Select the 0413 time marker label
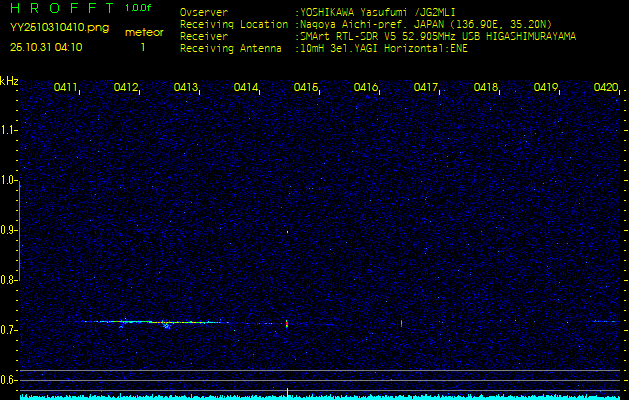The height and width of the screenshot is (400, 629). pos(186,88)
